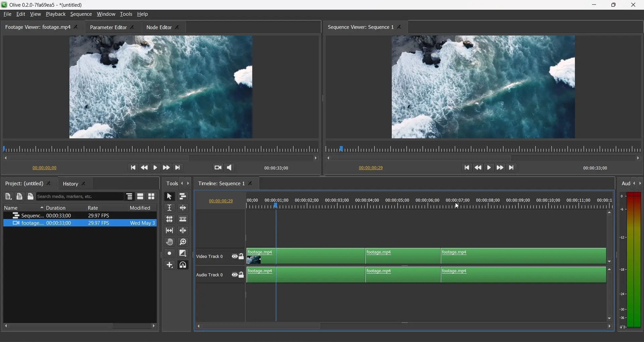Adjust footage viewer volume control
This screenshot has width=644, height=342.
click(x=229, y=168)
